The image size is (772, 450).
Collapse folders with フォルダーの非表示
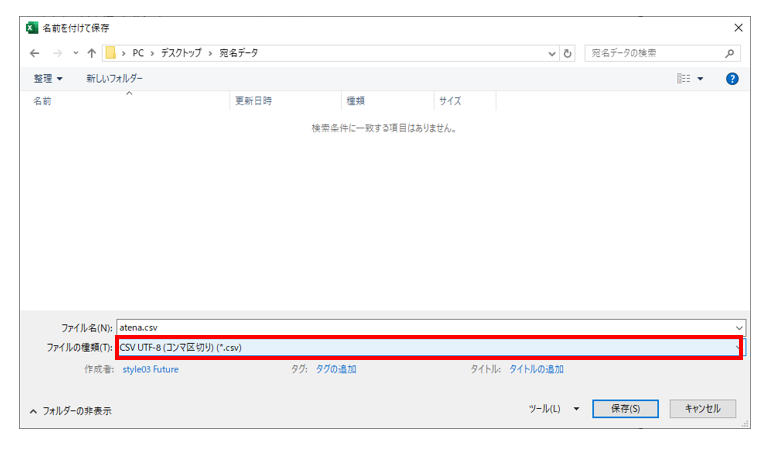click(70, 410)
